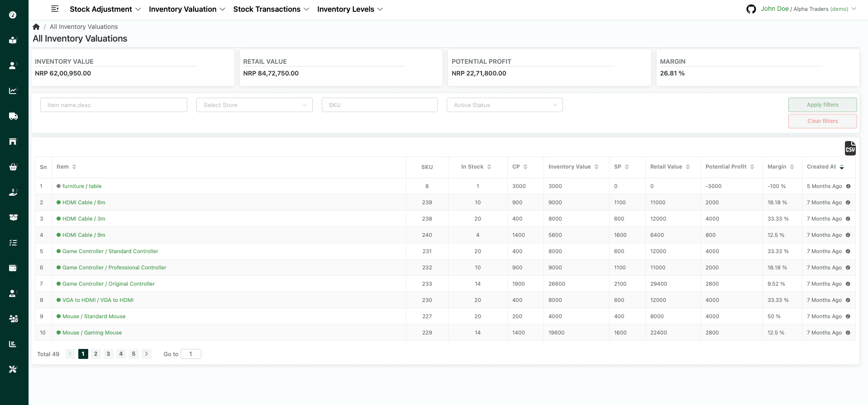Open the Select Store dropdown
868x405 pixels.
tap(254, 105)
